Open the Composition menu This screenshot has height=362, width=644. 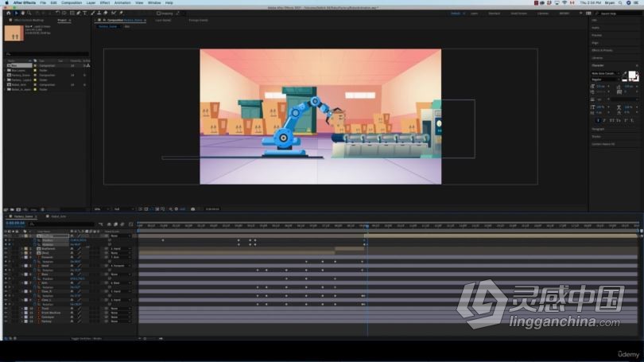[x=72, y=3]
